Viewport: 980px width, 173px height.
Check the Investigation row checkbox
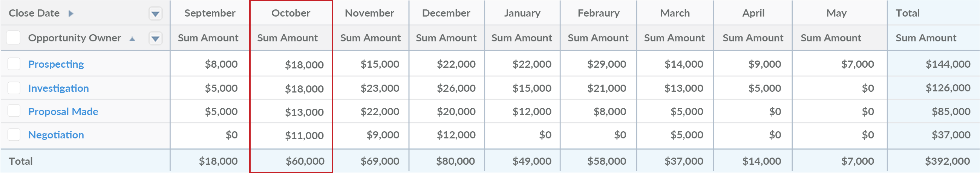[14, 88]
